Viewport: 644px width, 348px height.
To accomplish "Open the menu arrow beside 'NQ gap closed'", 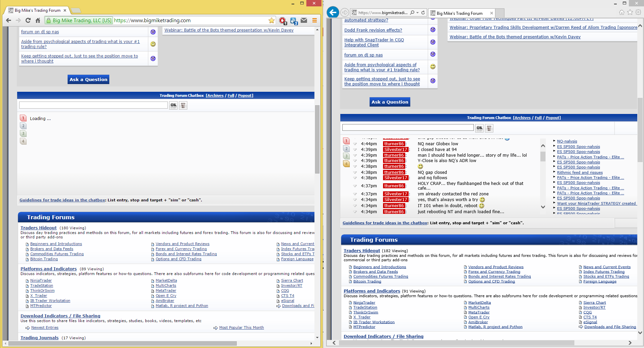I will click(x=355, y=172).
